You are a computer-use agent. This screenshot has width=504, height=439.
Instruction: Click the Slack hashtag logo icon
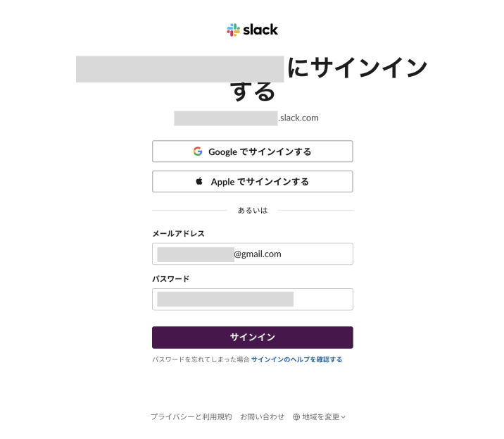(233, 30)
